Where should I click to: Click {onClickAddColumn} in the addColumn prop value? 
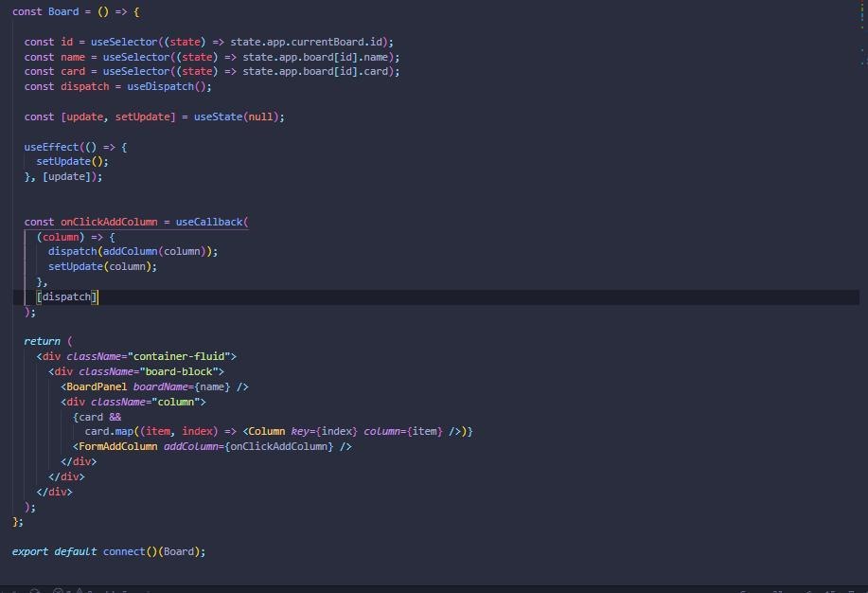279,447
